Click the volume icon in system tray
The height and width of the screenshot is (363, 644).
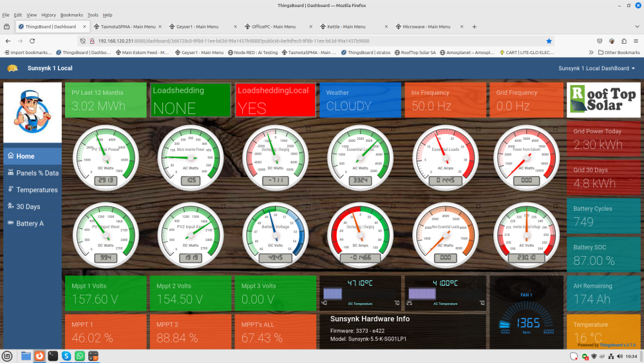tap(620, 357)
